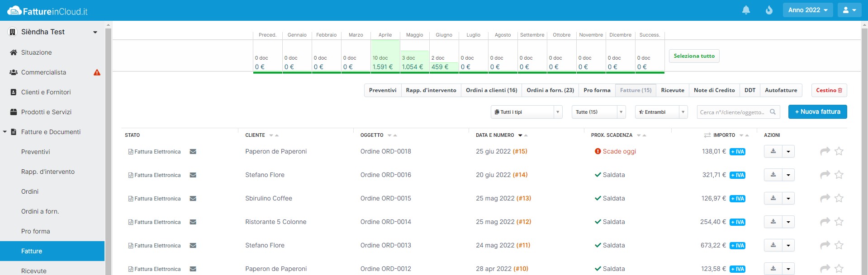Image resolution: width=868 pixels, height=275 pixels.
Task: Click the Commercialista warning triangle icon
Action: click(97, 72)
